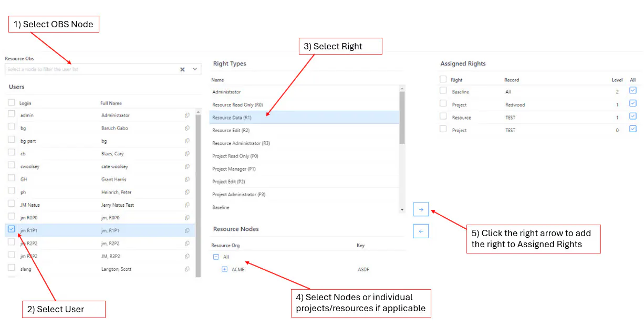The image size is (644, 328).
Task: Select user row JM Natus
Action: (x=100, y=205)
